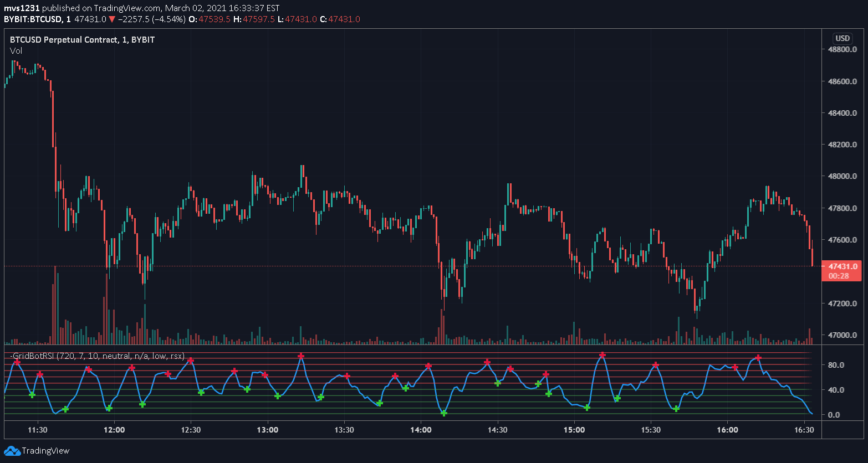Click the TradingView wordmark at bottom
This screenshot has width=868, height=463.
[x=47, y=451]
